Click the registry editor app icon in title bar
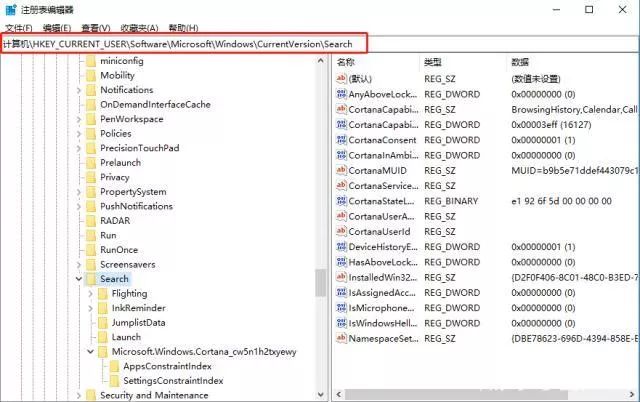640x402 pixels. pos(11,9)
